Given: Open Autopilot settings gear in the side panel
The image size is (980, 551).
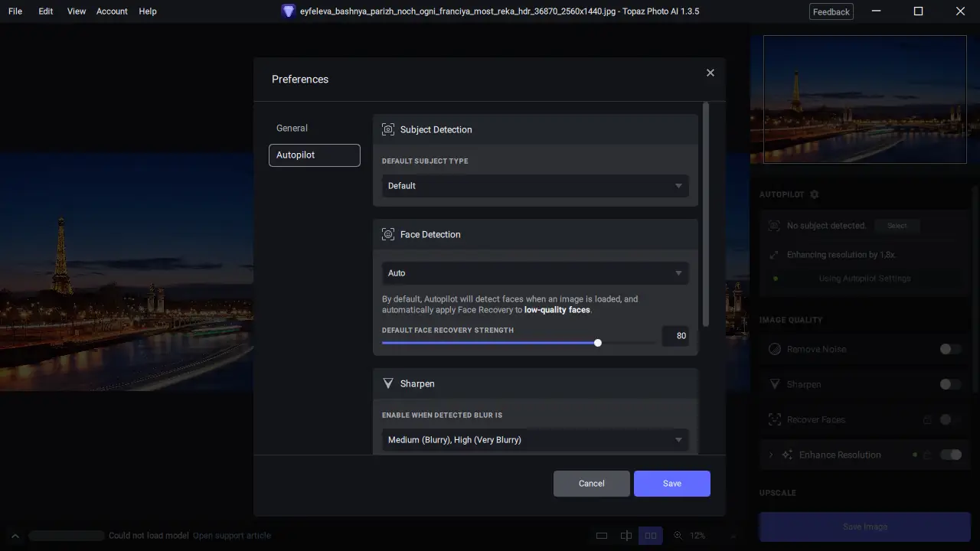Looking at the screenshot, I should (815, 194).
